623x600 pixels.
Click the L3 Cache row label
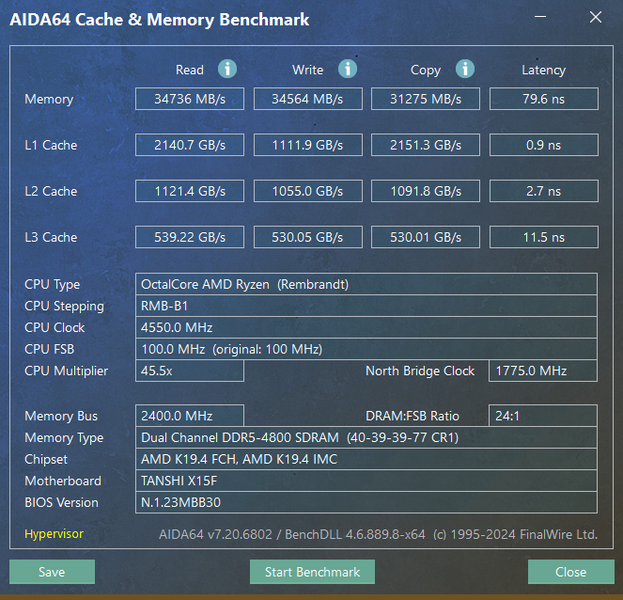pyautogui.click(x=51, y=237)
